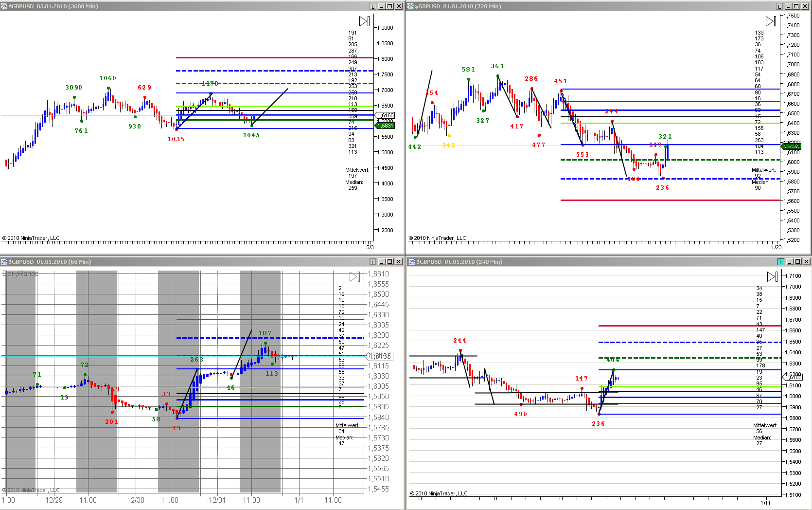Screen dimensions: 812x510
Task: Minimize the 60 Min chart window
Action: coord(382,262)
